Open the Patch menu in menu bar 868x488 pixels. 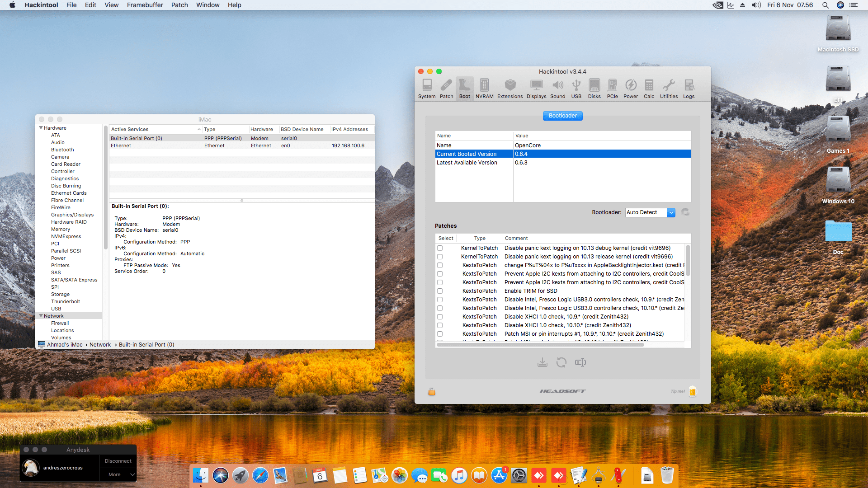(x=179, y=5)
